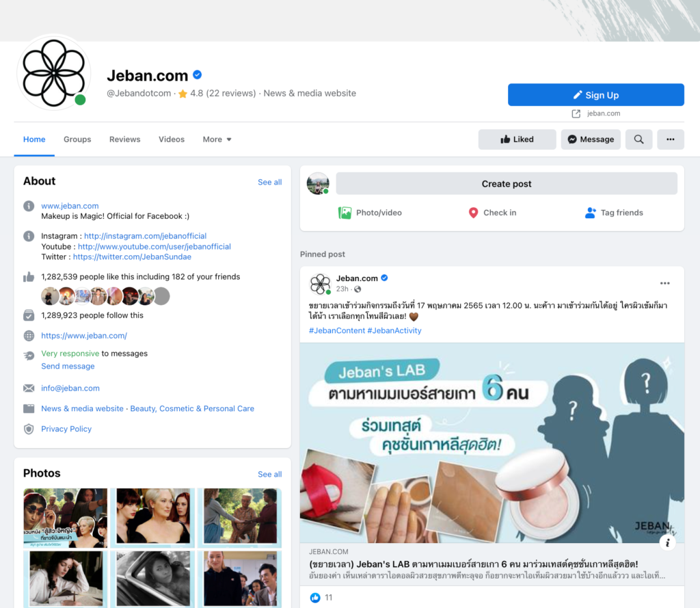The width and height of the screenshot is (700, 608).
Task: Click the 11 reactions count
Action: (329, 598)
